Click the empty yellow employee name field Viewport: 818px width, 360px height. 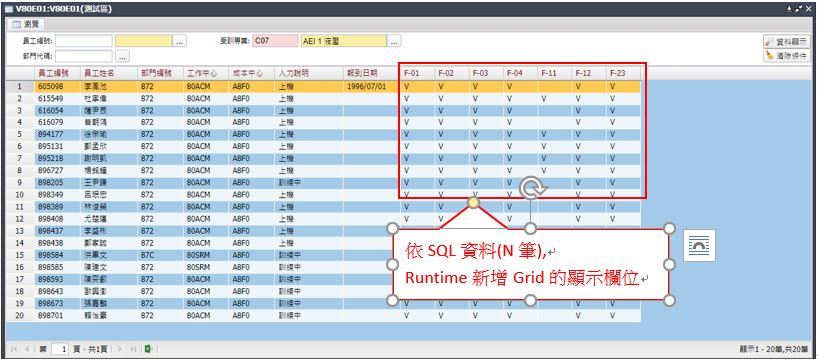(x=144, y=41)
